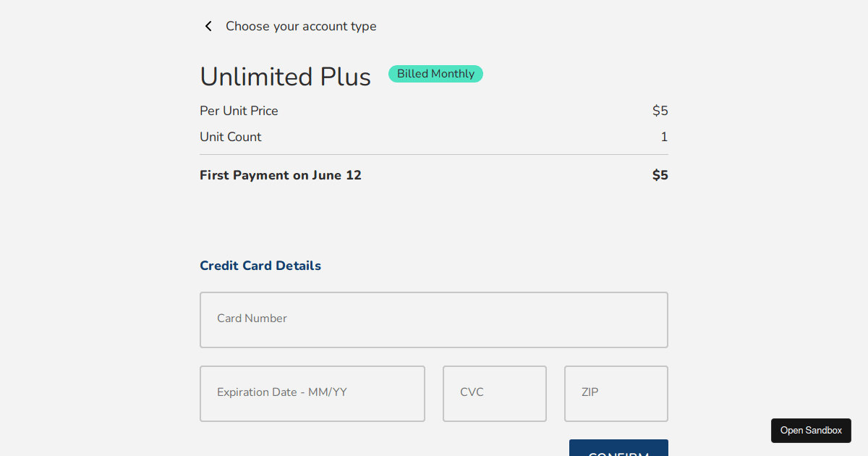Click the Credit Card Details heading
The image size is (868, 456).
pyautogui.click(x=260, y=266)
